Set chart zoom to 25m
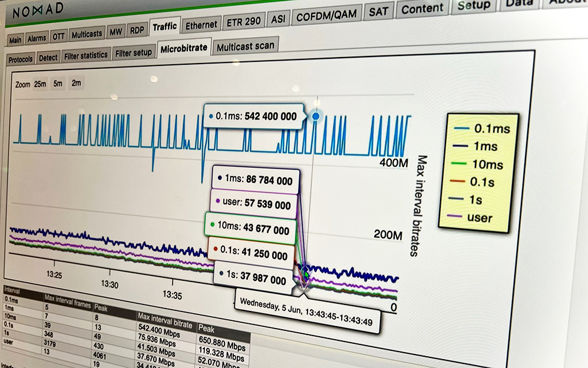Screen dimensions: 588x368 click(39, 84)
